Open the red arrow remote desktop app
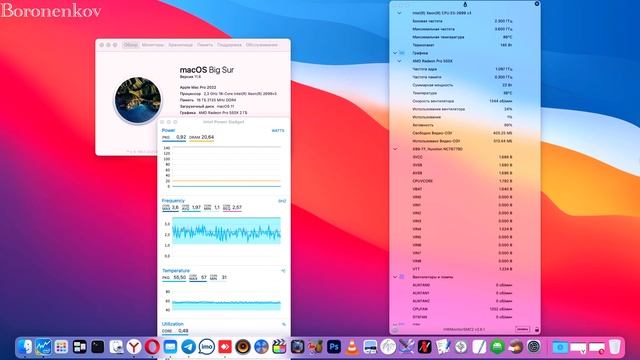The height and width of the screenshot is (360, 640). 225,347
